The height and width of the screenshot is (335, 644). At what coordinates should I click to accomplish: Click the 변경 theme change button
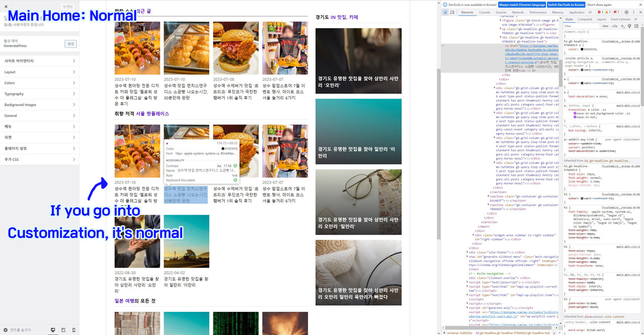[71, 44]
